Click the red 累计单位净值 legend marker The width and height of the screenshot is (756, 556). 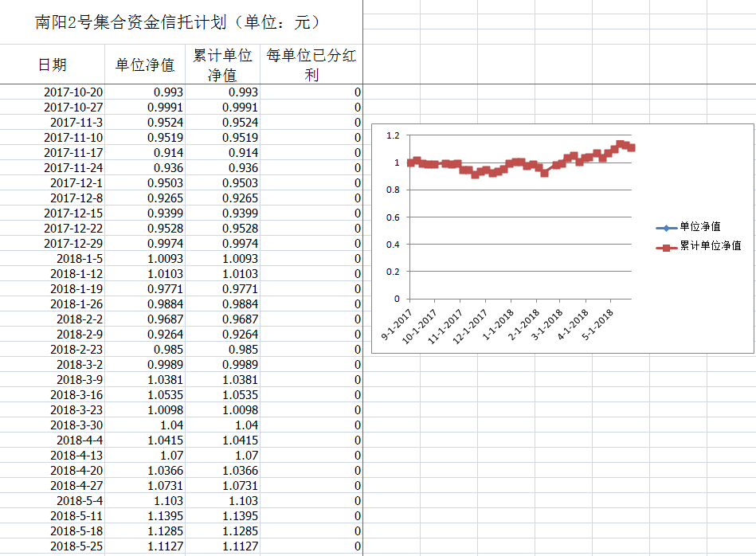point(665,247)
